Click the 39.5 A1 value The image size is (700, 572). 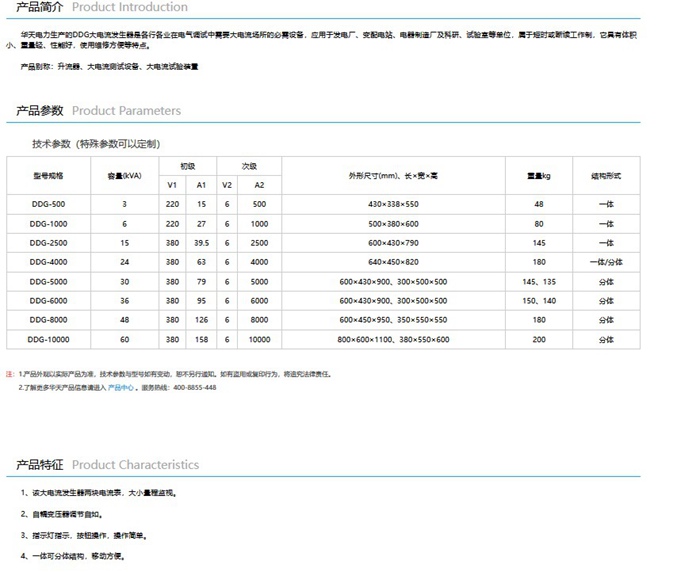(201, 243)
